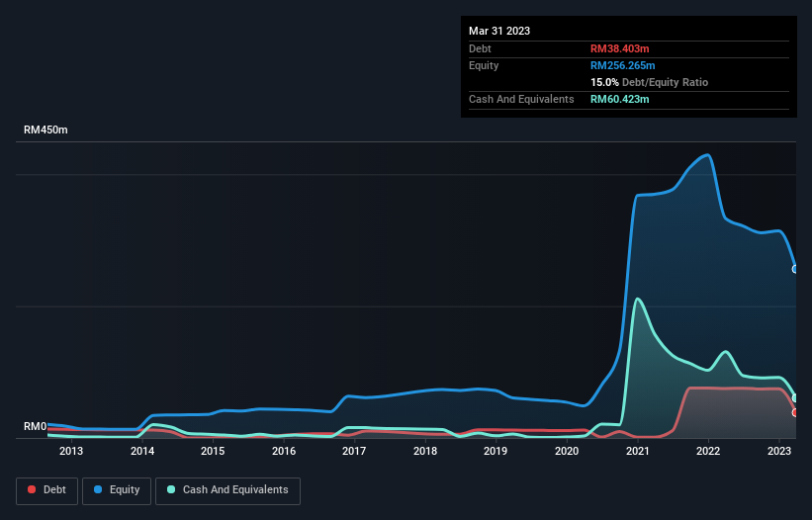Select the blue Equity endpoint marker on chart
The height and width of the screenshot is (520, 812).
tap(795, 269)
